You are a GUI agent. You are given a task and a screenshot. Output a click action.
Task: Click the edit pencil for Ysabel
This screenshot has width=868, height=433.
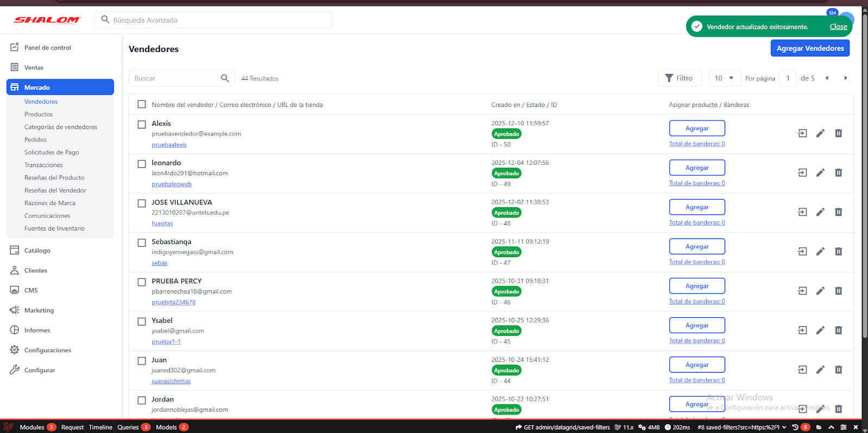pos(820,330)
